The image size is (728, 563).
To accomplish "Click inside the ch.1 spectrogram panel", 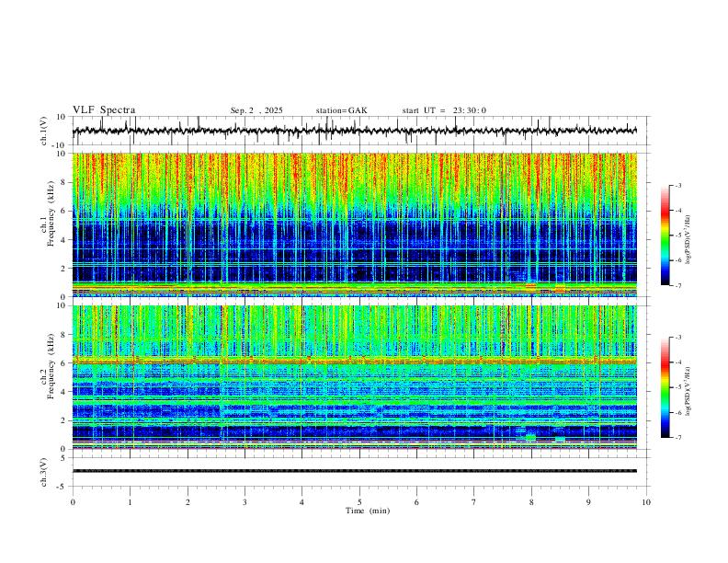I will point(354,224).
